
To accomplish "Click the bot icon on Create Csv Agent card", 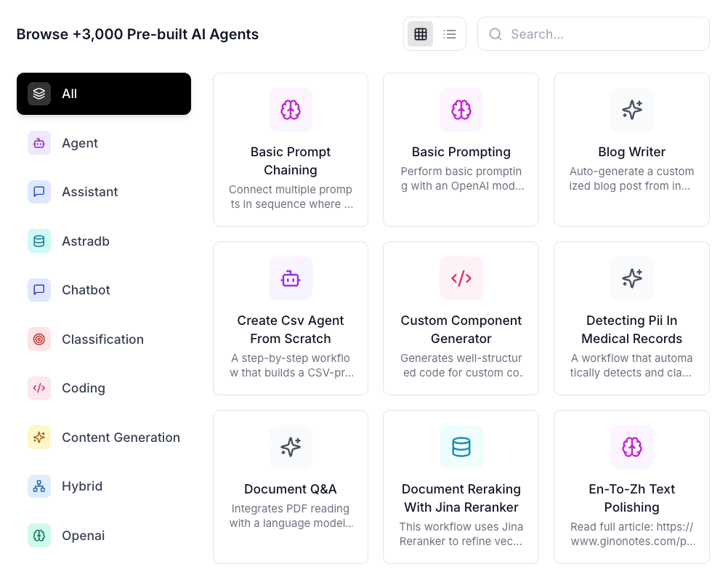I will pyautogui.click(x=291, y=278).
